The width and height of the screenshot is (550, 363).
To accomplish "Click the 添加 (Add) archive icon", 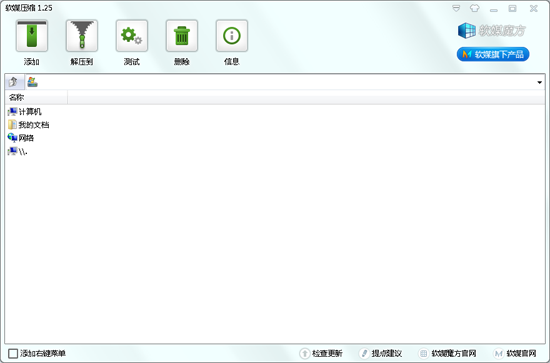I will coord(32,36).
